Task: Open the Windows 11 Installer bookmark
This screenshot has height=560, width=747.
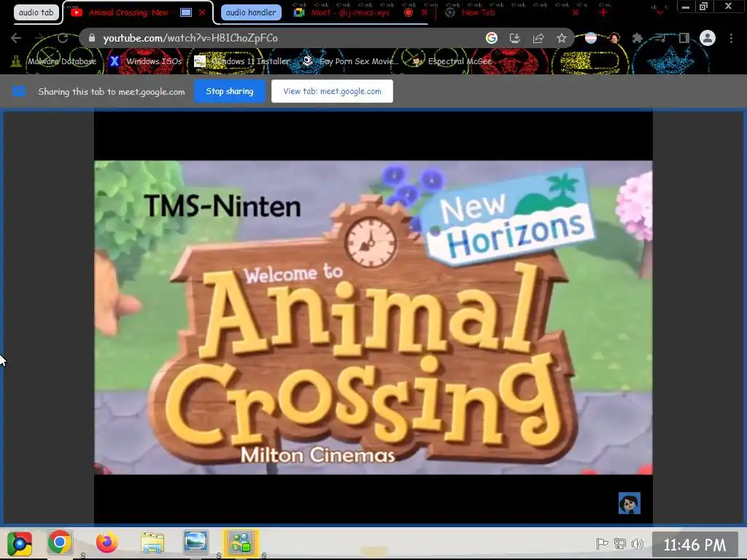Action: point(242,61)
